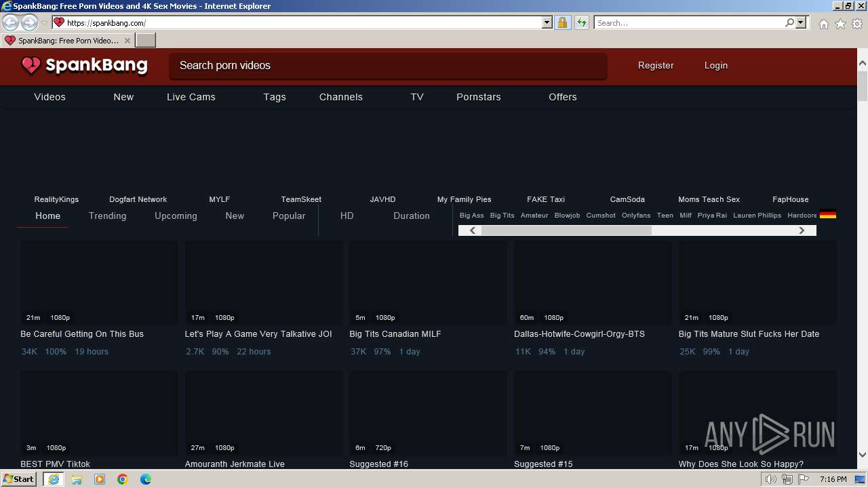The width and height of the screenshot is (868, 488).
Task: Click the Action Center flag tray icon
Action: pos(804,479)
